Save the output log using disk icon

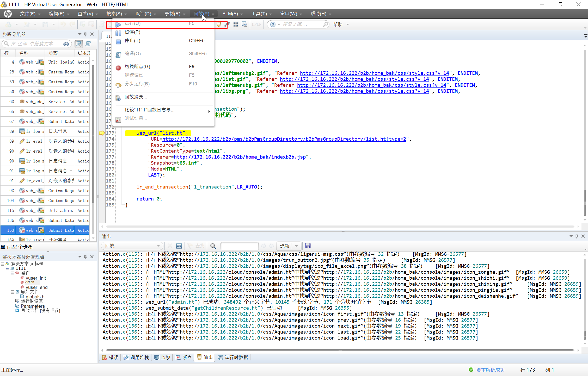tap(308, 246)
